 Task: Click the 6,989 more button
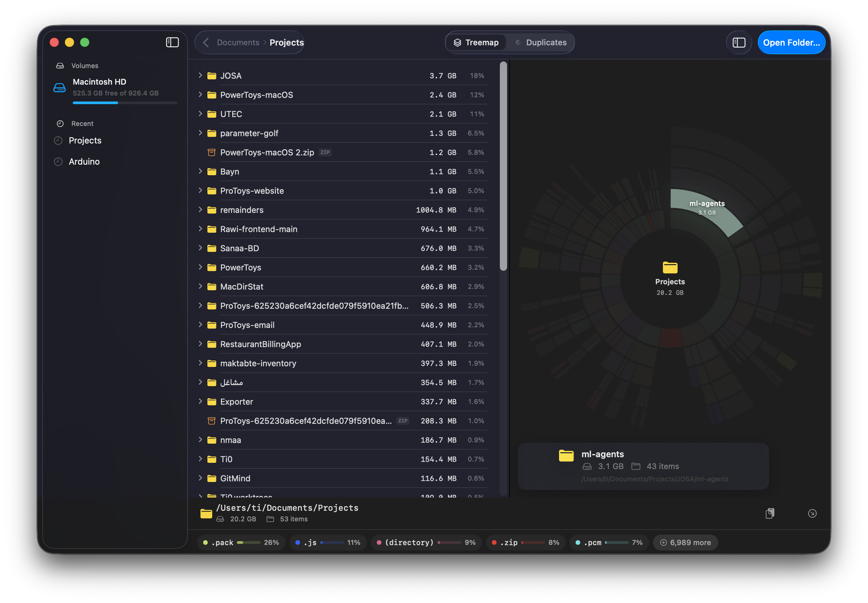click(x=685, y=542)
